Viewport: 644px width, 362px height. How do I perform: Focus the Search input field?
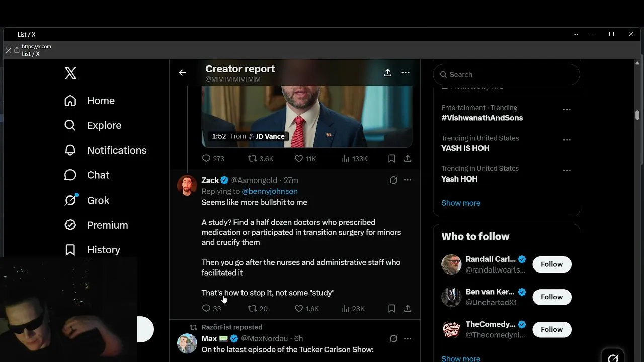click(x=506, y=74)
